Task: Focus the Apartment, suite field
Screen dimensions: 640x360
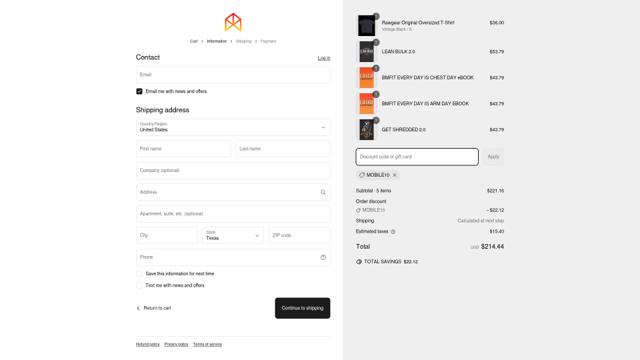Action: point(233,214)
